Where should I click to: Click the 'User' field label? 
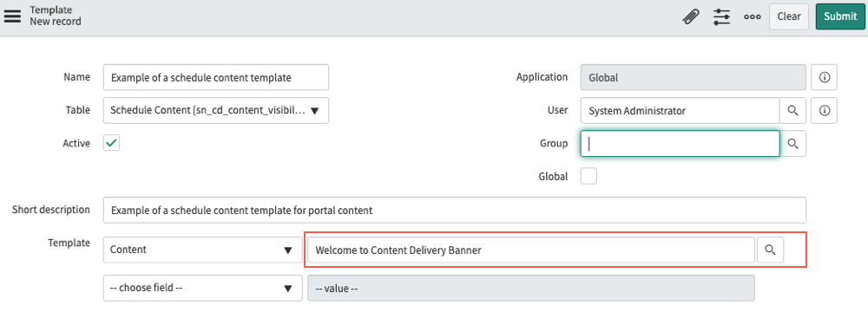tap(557, 110)
